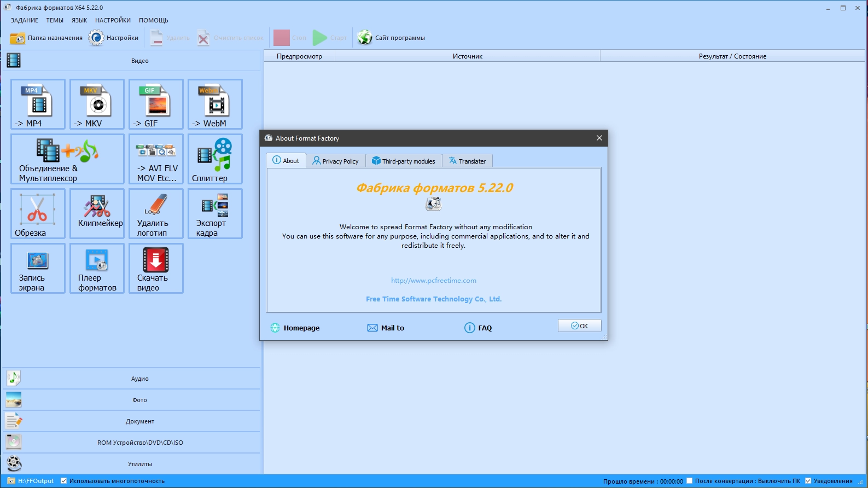
Task: Visit Сайт программы from the toolbar
Action: [391, 38]
